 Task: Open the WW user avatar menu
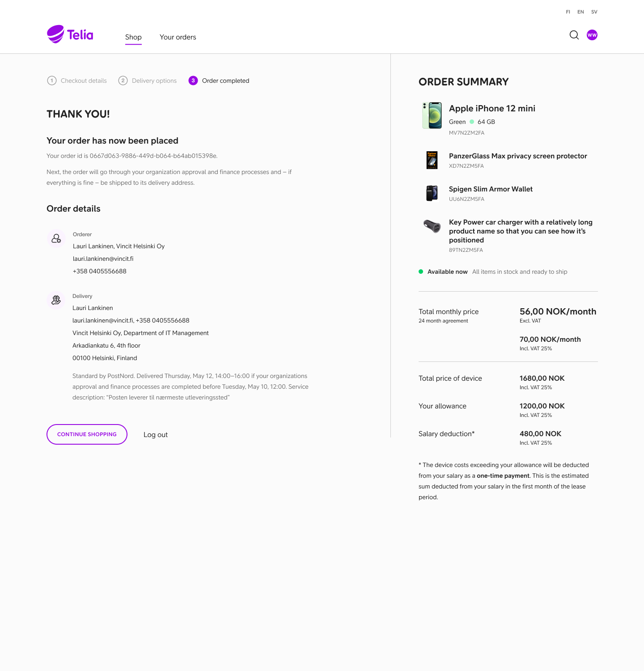(592, 35)
